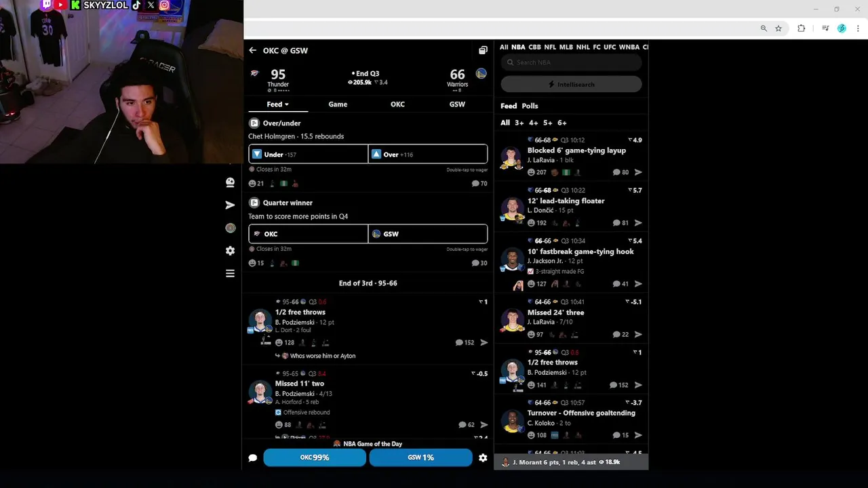Select the WNBA league filter

(629, 47)
